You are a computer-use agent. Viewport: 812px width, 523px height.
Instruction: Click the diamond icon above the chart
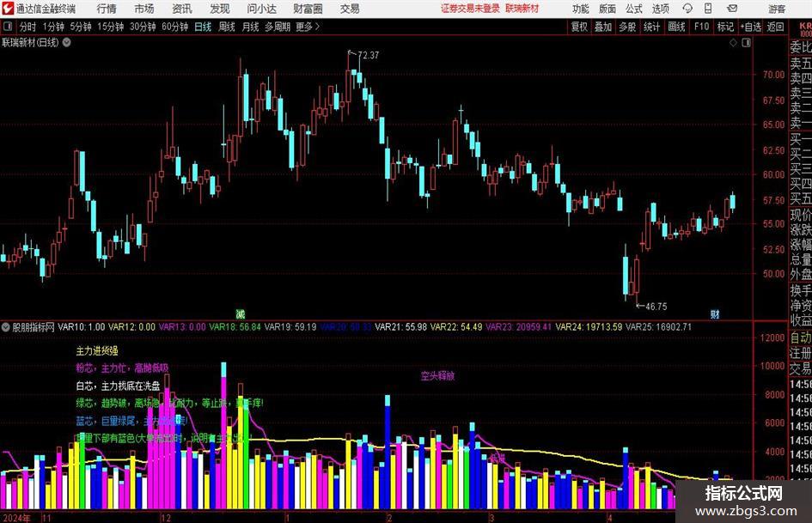click(733, 43)
